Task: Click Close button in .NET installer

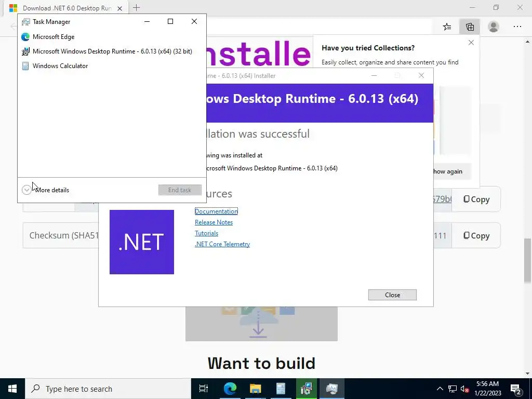Action: [x=392, y=295]
